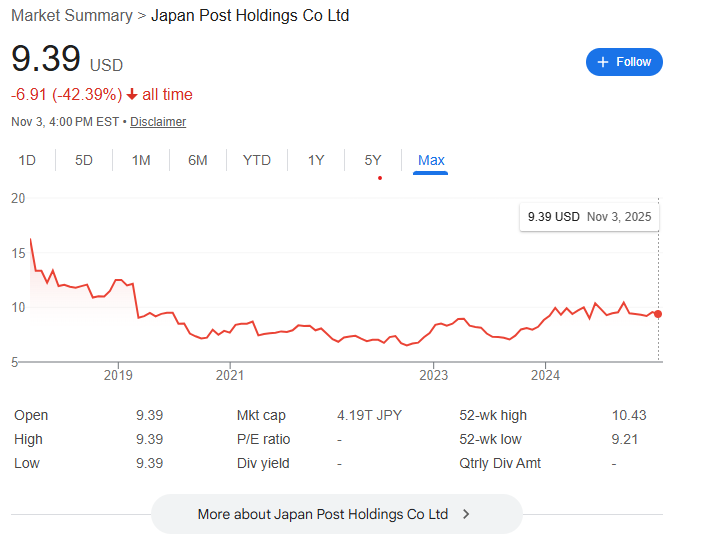Choose the YTD range tab
710x547 pixels.
pos(257,160)
